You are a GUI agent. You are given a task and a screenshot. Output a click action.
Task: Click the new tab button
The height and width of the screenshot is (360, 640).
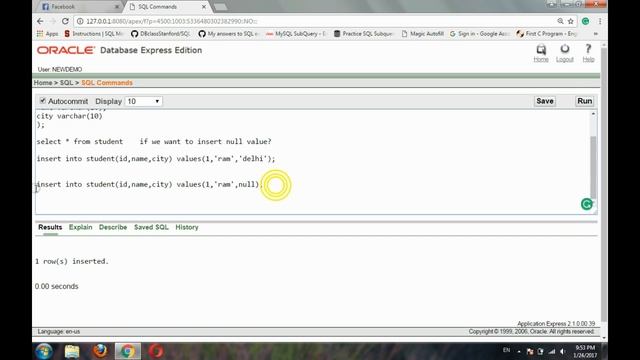pyautogui.click(x=220, y=7)
